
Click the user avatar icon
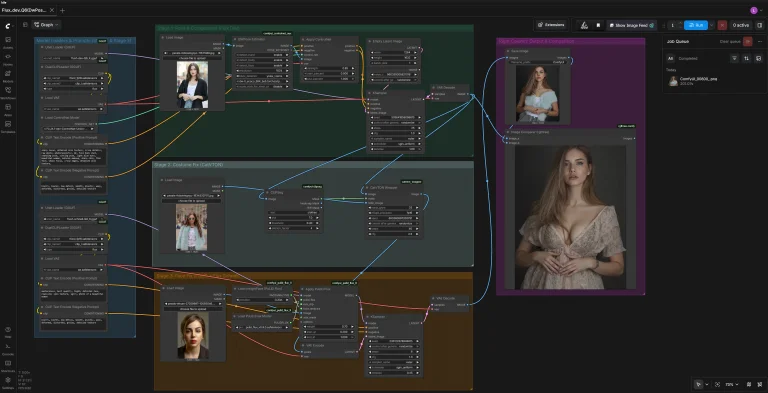pos(753,10)
